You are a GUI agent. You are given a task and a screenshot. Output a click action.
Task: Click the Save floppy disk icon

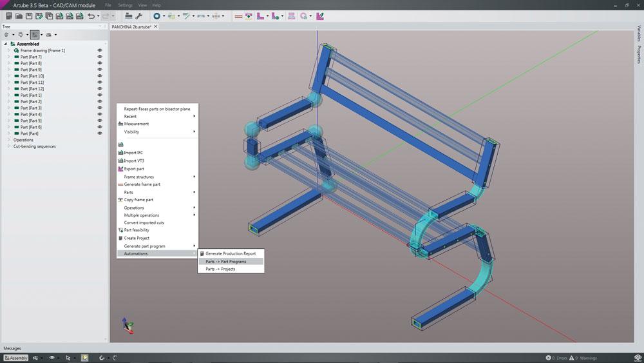pyautogui.click(x=29, y=16)
